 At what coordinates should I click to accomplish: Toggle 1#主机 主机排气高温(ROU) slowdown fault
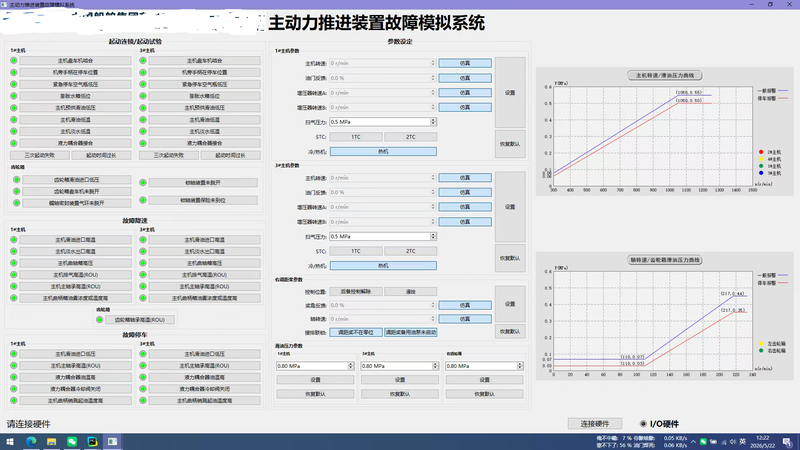coord(76,275)
